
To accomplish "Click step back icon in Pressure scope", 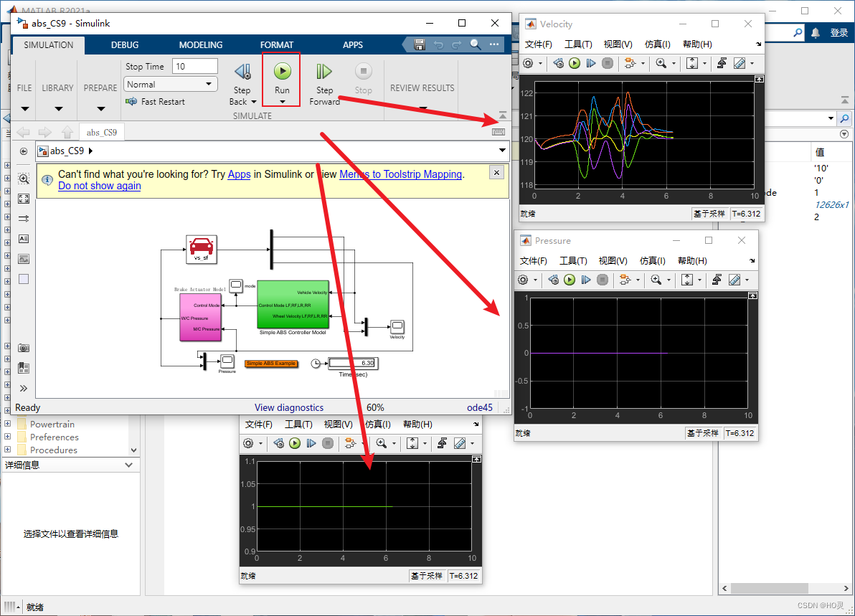I will pyautogui.click(x=554, y=280).
